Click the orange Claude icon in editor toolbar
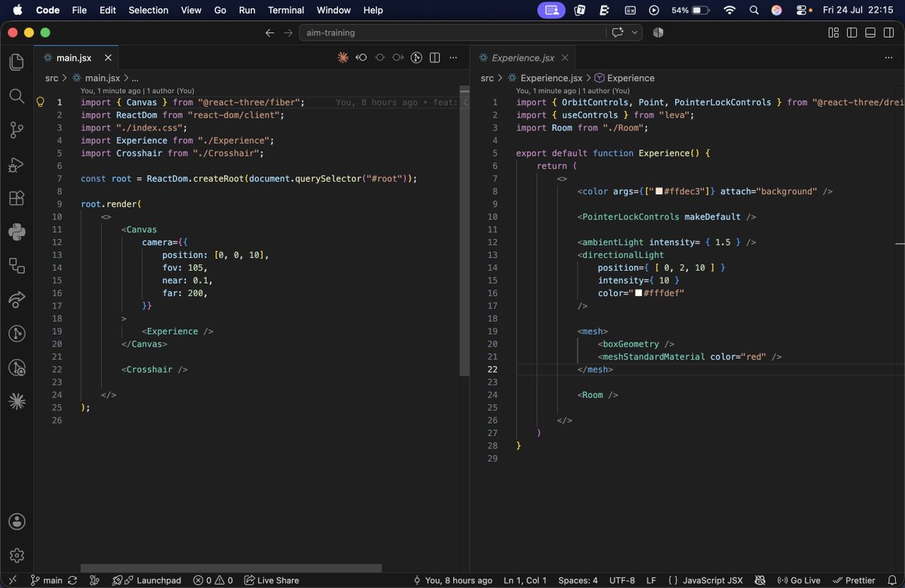This screenshot has width=905, height=588. [343, 57]
